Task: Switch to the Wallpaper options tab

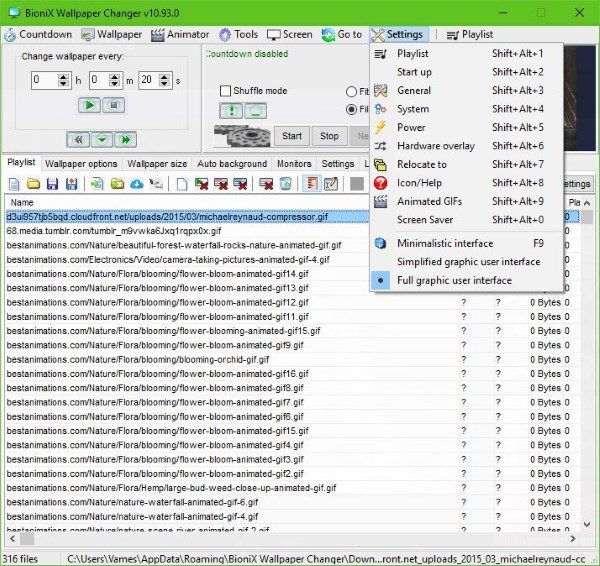Action: coord(81,164)
